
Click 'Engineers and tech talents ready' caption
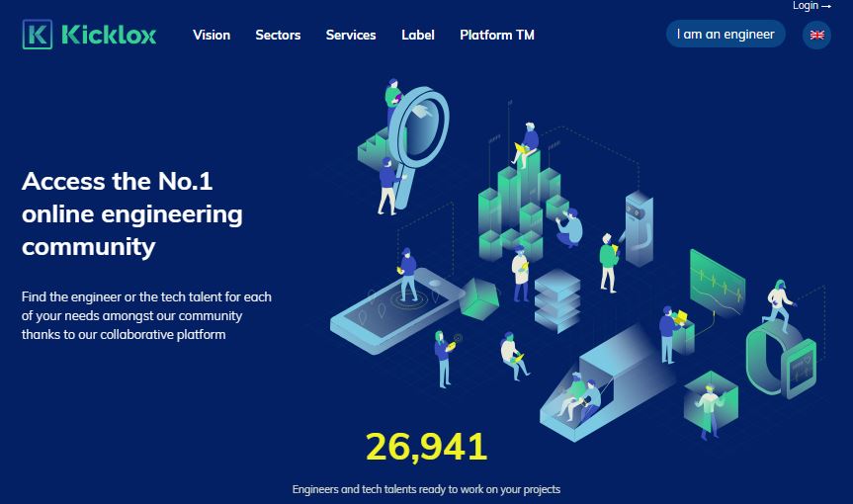pyautogui.click(x=427, y=489)
